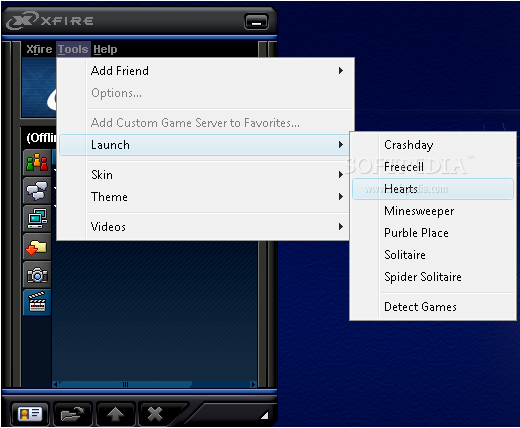Open the Theme submenu entry
Screen dimensions: 520x428
[x=204, y=197]
